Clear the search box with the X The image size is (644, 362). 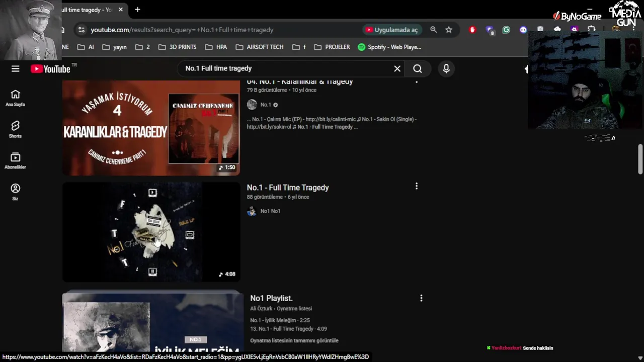click(x=397, y=69)
